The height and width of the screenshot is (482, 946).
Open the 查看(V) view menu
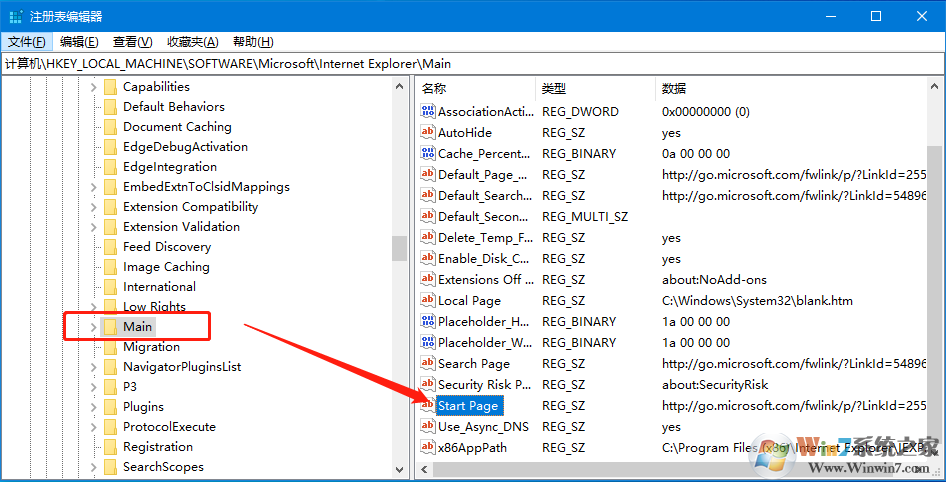click(x=132, y=42)
